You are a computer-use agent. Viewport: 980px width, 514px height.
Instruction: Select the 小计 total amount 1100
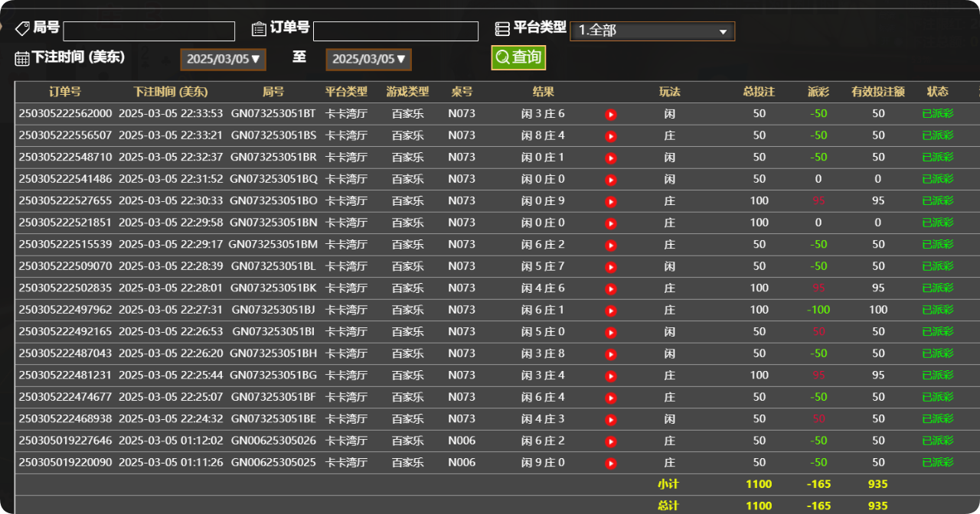[759, 484]
